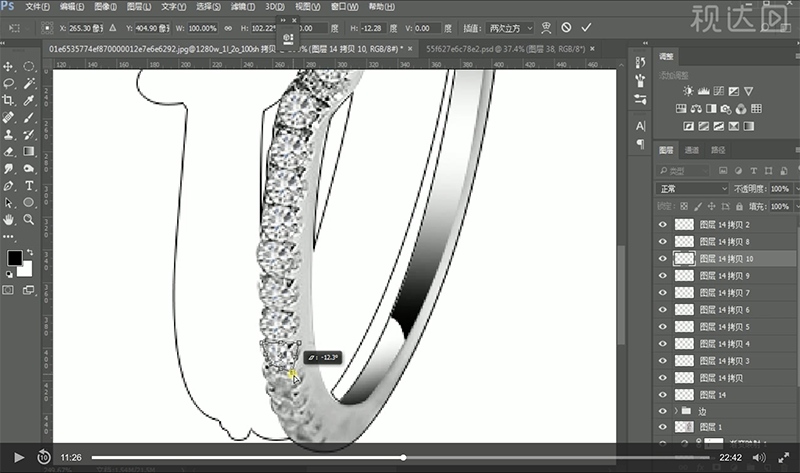
Task: Add a Levels adjustment
Action: coord(704,91)
